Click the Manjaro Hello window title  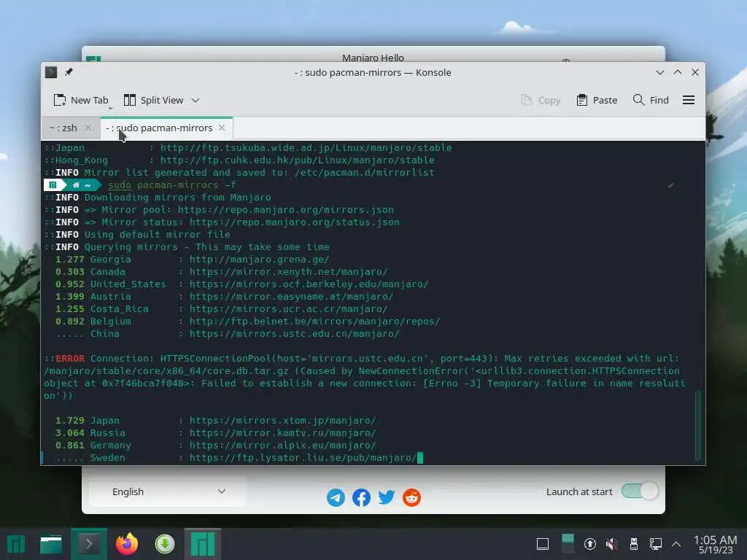(373, 57)
